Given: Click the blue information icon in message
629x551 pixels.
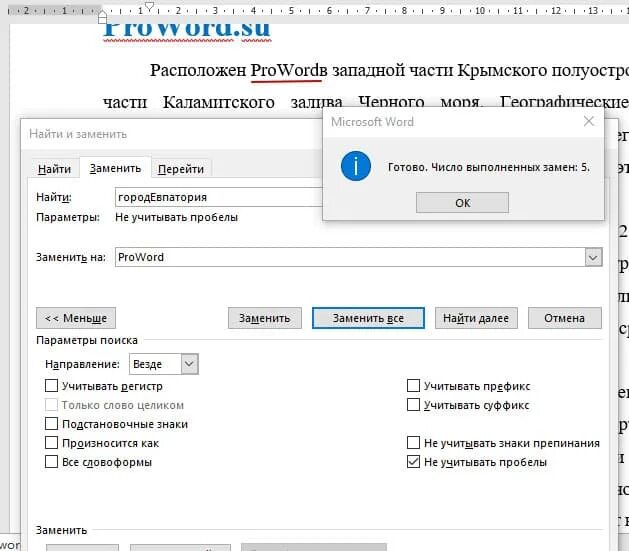Looking at the screenshot, I should (355, 166).
